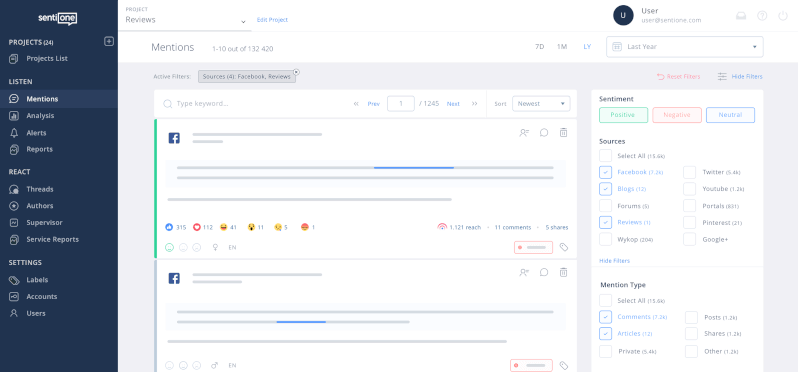Uncheck the Reviews source checkbox
This screenshot has height=372, width=798.
(606, 222)
